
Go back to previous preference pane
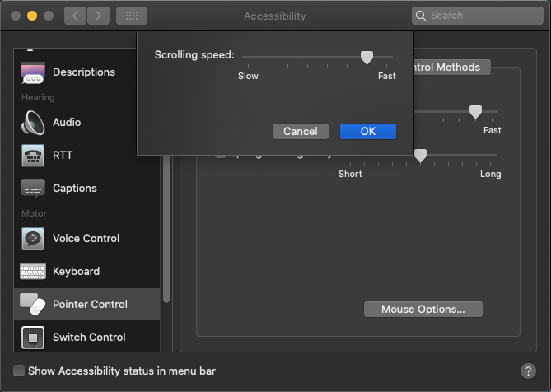(75, 16)
